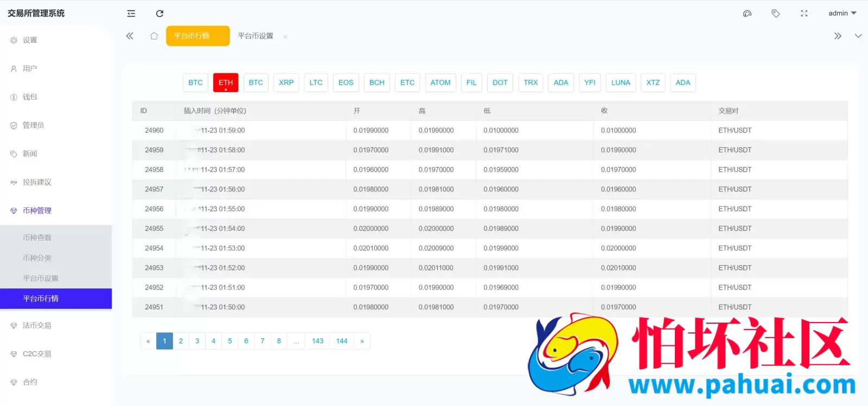Select the BCH coin button
This screenshot has height=406, width=868.
tap(376, 82)
